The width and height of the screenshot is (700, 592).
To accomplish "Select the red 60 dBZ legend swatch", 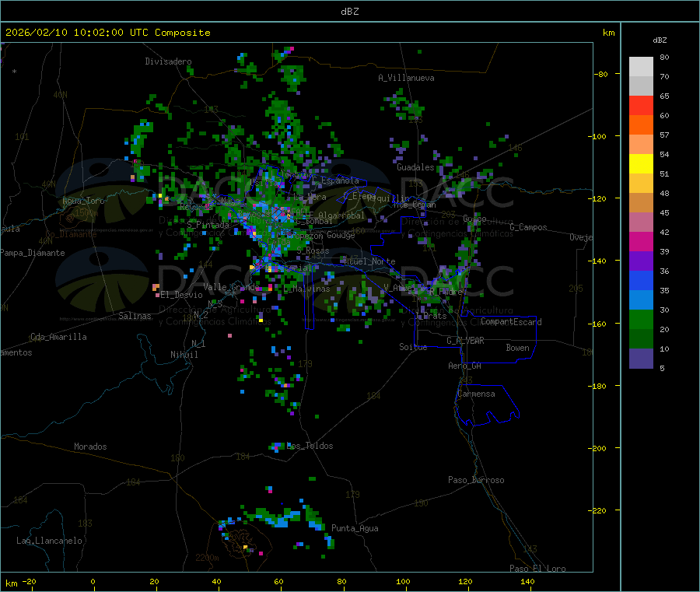I will tap(641, 105).
